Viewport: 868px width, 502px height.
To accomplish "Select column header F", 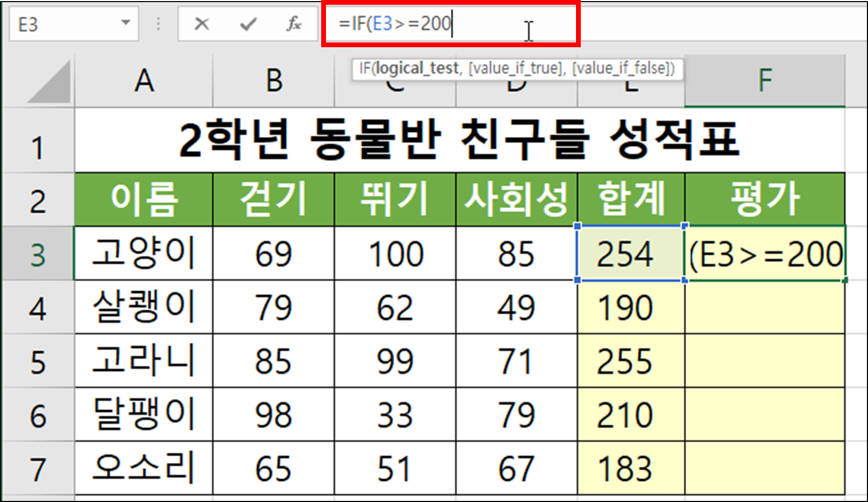I will (764, 81).
